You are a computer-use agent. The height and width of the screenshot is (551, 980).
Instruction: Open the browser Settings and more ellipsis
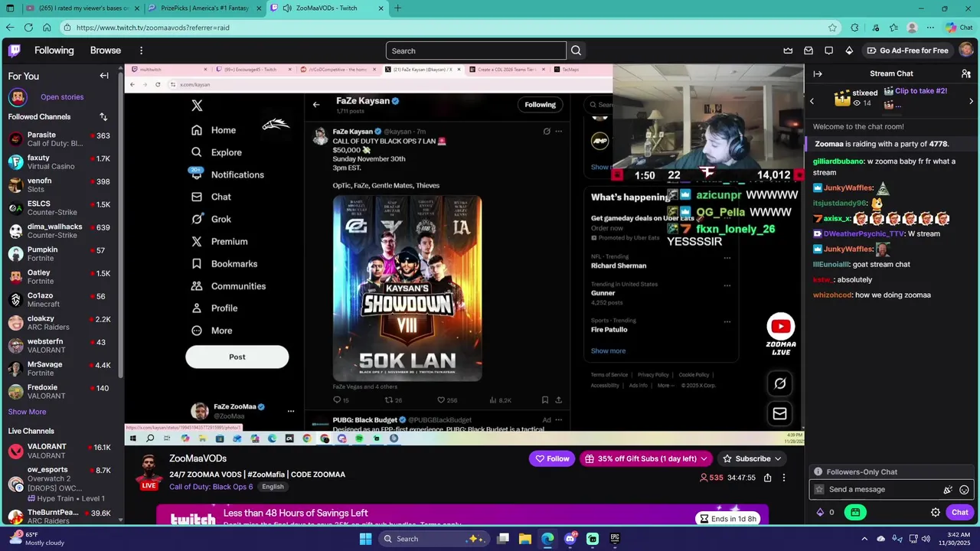(931, 28)
